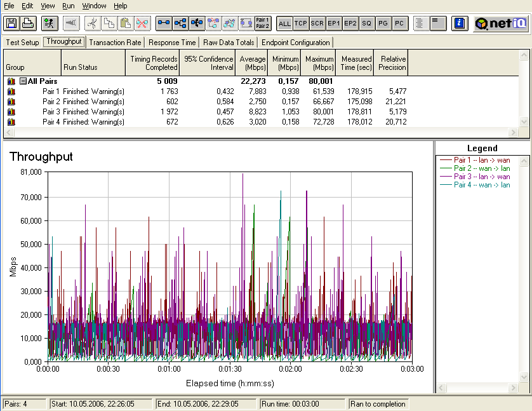Toggle the ALL filter button
This screenshot has height=411, width=532.
click(x=284, y=24)
